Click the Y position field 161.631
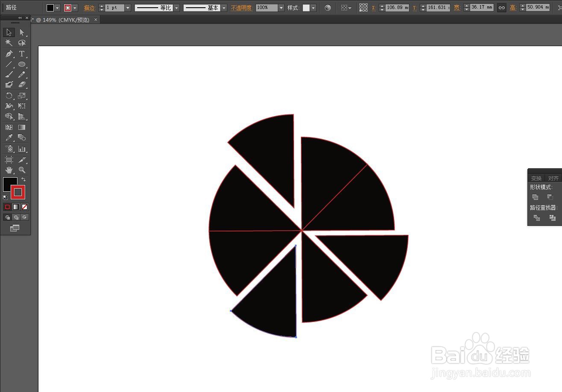Image resolution: width=562 pixels, height=392 pixels. 438,8
